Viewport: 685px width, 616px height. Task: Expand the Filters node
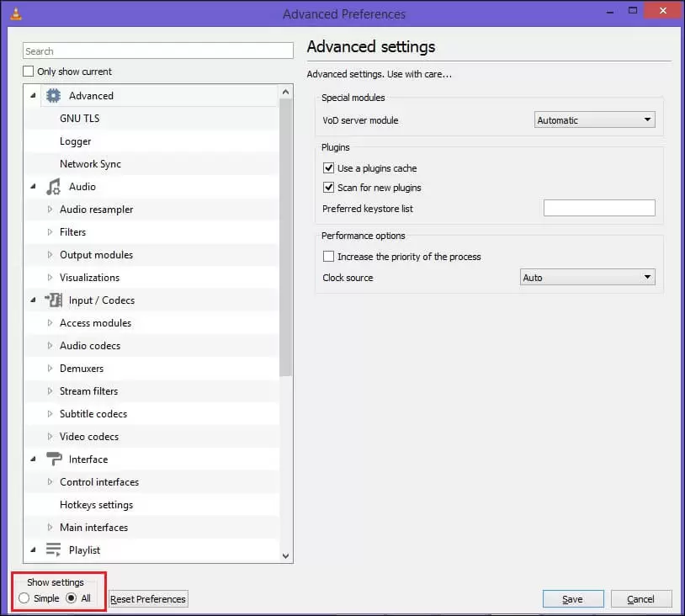[x=50, y=232]
